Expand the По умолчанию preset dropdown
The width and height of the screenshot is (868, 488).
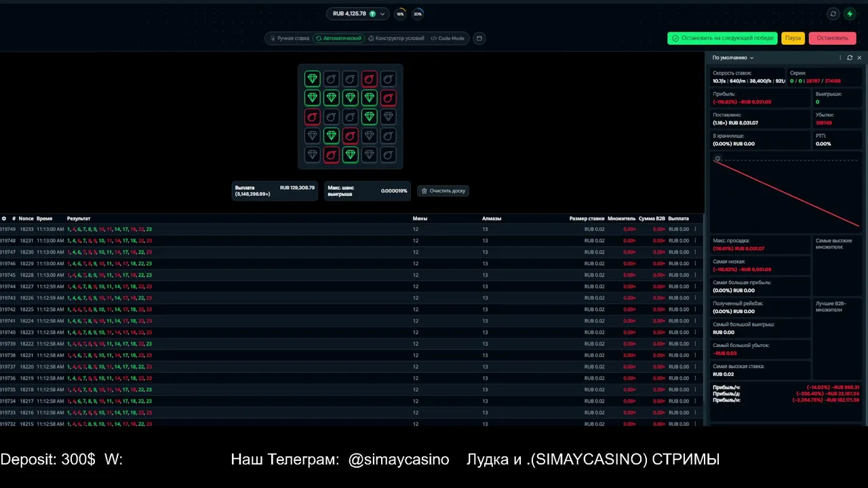[733, 58]
